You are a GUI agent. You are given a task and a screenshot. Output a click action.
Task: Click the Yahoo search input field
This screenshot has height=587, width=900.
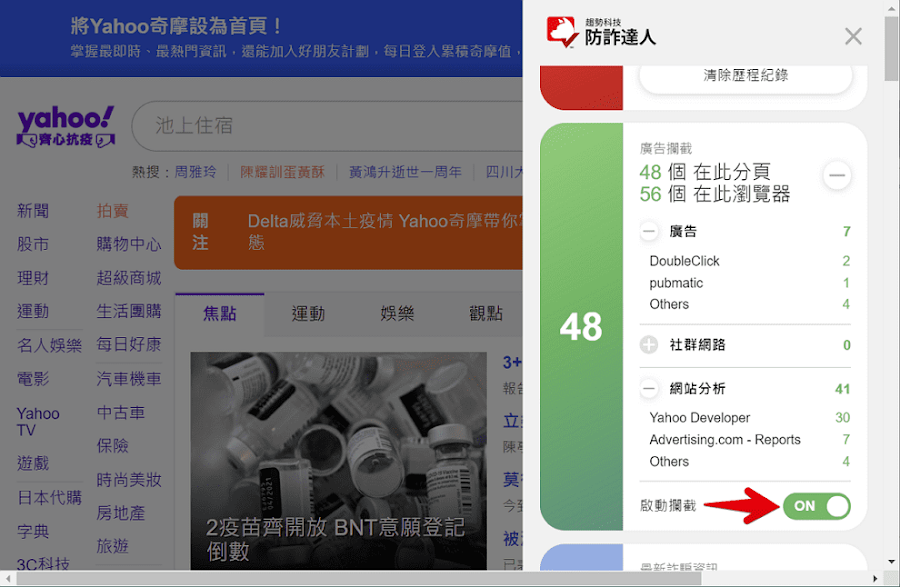coord(327,126)
